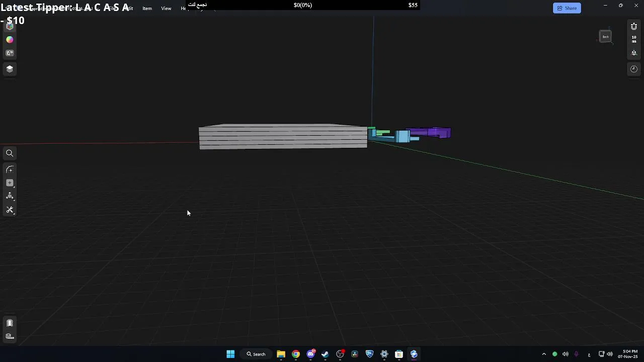
Task: Select the extrude push-pull tool
Action: click(10, 196)
